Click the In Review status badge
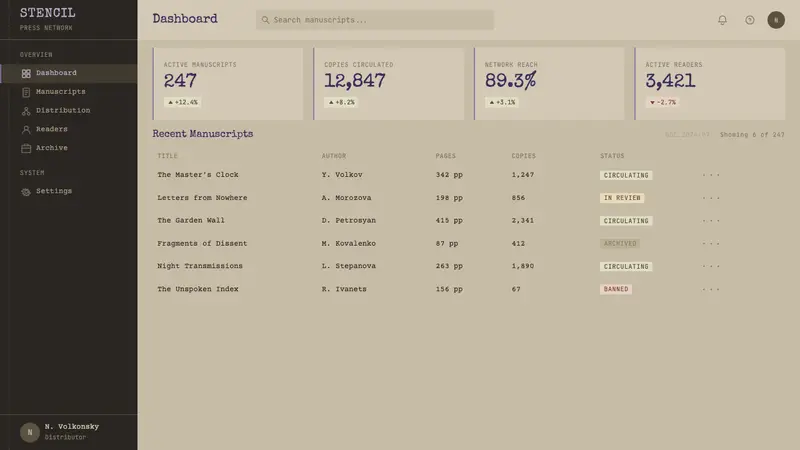The height and width of the screenshot is (450, 800). click(622, 198)
